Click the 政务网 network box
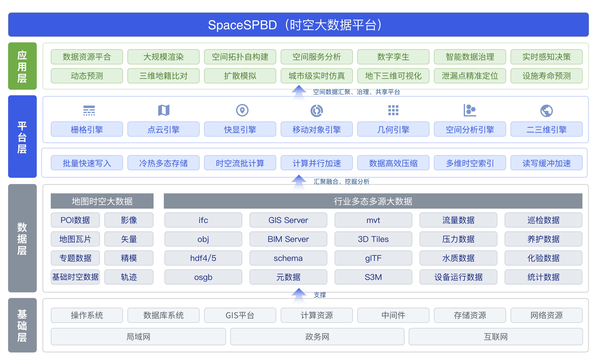Screen dimensions: 598x364 317,337
